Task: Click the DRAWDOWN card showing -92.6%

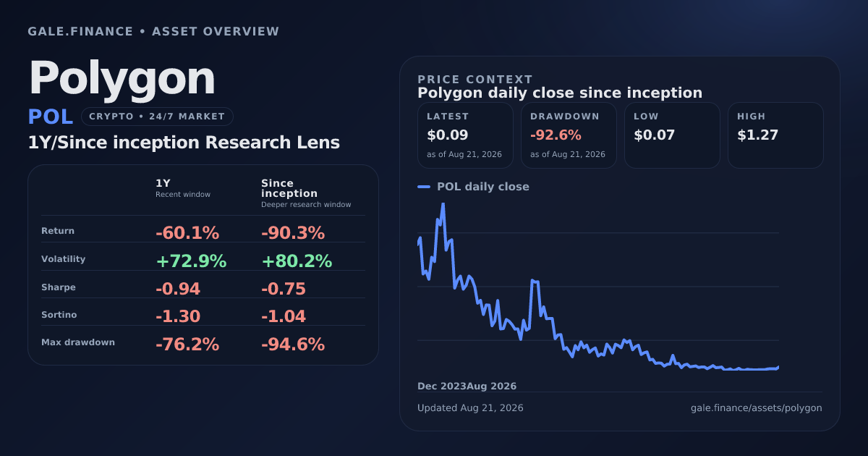Action: pyautogui.click(x=569, y=135)
